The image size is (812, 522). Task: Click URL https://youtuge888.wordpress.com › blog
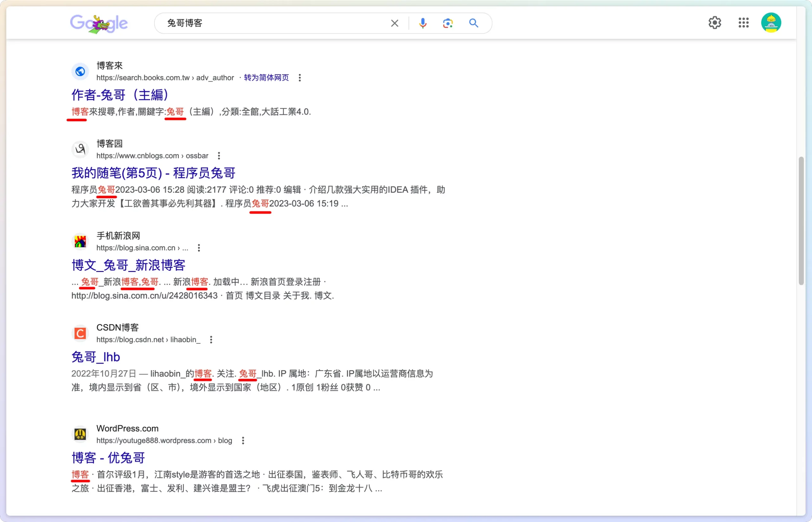(x=164, y=441)
